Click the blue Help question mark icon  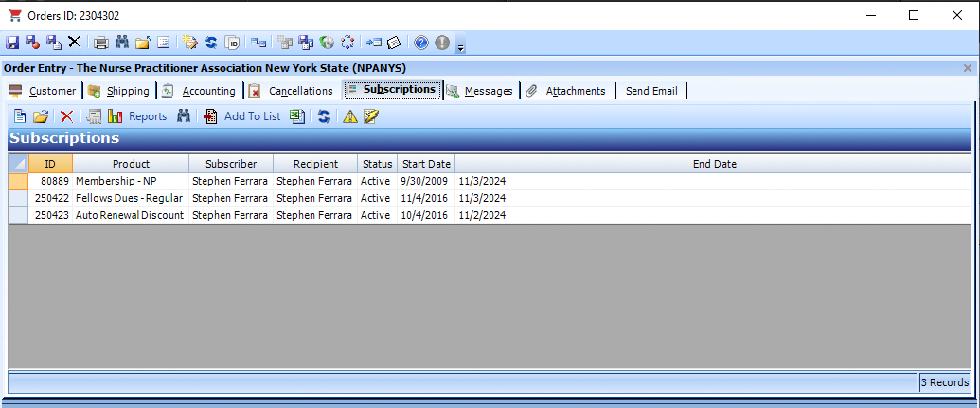pyautogui.click(x=421, y=43)
